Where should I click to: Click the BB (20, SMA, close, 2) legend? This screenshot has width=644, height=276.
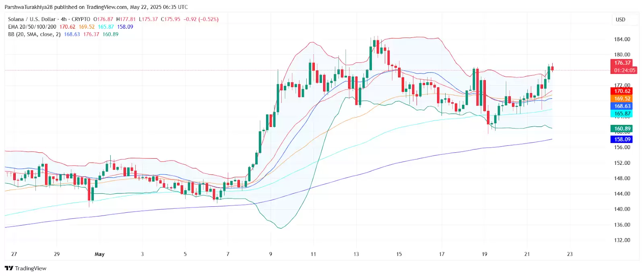(34, 35)
